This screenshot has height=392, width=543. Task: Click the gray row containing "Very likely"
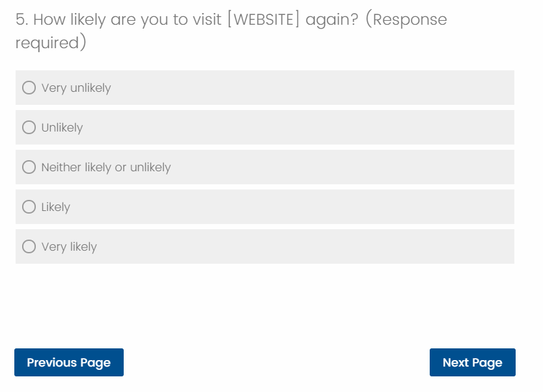(x=313, y=247)
